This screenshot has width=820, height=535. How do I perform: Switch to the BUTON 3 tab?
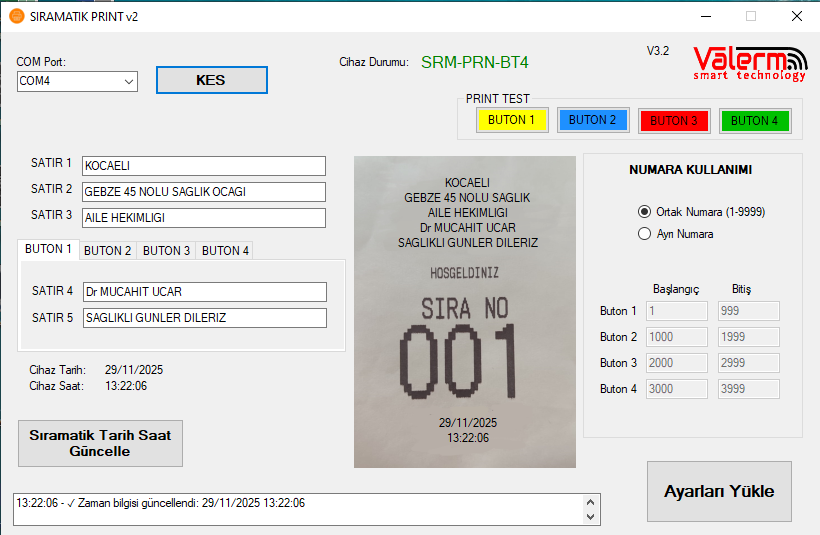(166, 250)
